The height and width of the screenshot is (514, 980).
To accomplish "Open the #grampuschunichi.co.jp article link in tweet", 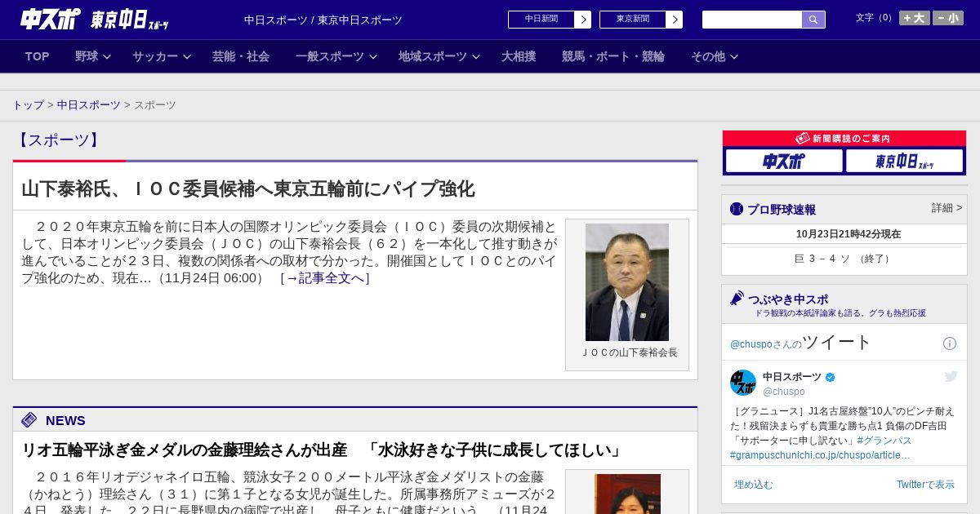I will (x=820, y=455).
